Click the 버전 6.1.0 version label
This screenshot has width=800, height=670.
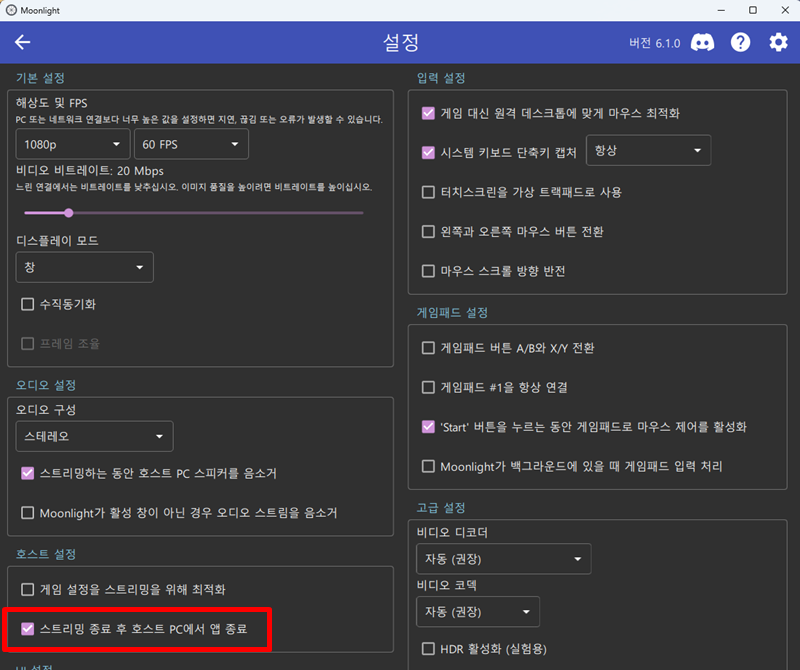tap(655, 43)
